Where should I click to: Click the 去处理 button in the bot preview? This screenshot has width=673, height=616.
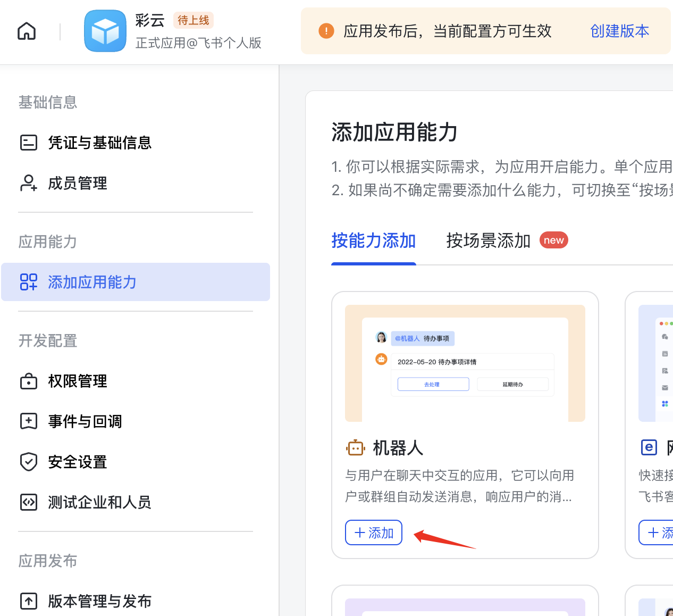click(x=433, y=384)
